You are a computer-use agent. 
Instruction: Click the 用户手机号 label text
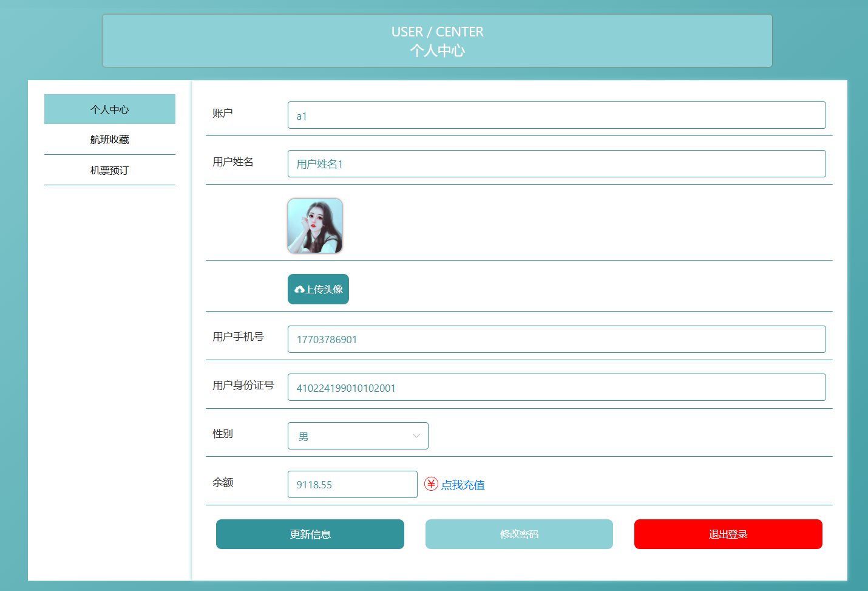[238, 336]
